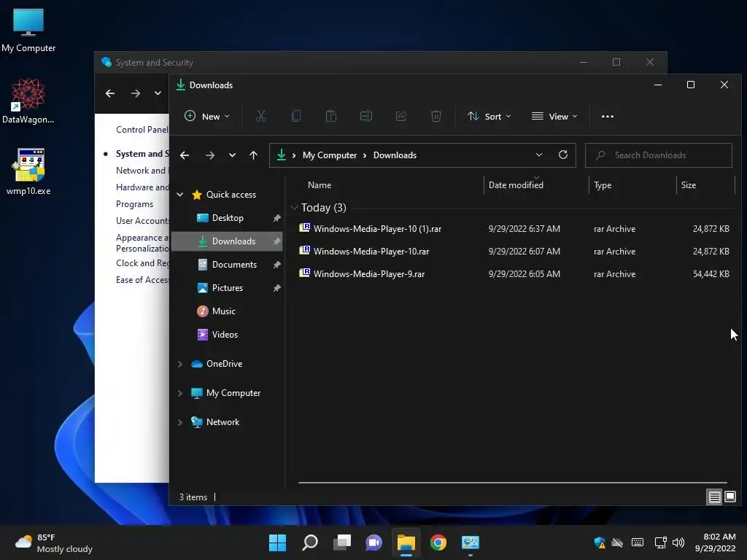
Task: Click the touch keyboard tray icon
Action: pos(638,542)
